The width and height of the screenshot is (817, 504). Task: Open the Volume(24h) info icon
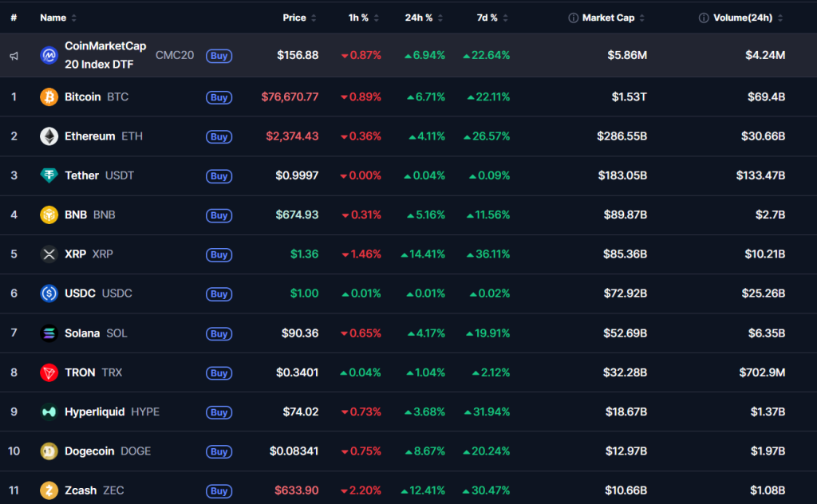(x=704, y=18)
